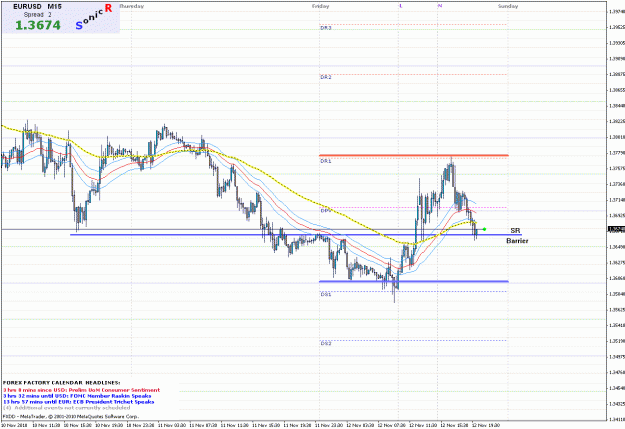Select the Sunday day label
The height and width of the screenshot is (429, 625).
click(508, 6)
